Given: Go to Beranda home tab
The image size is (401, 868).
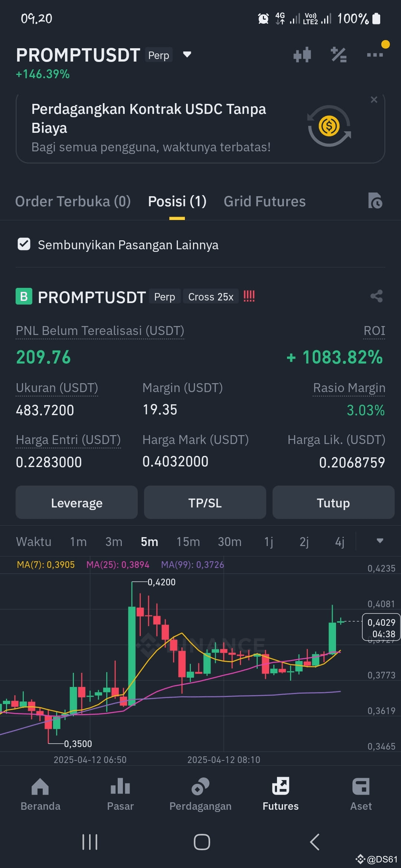Looking at the screenshot, I should [40, 794].
